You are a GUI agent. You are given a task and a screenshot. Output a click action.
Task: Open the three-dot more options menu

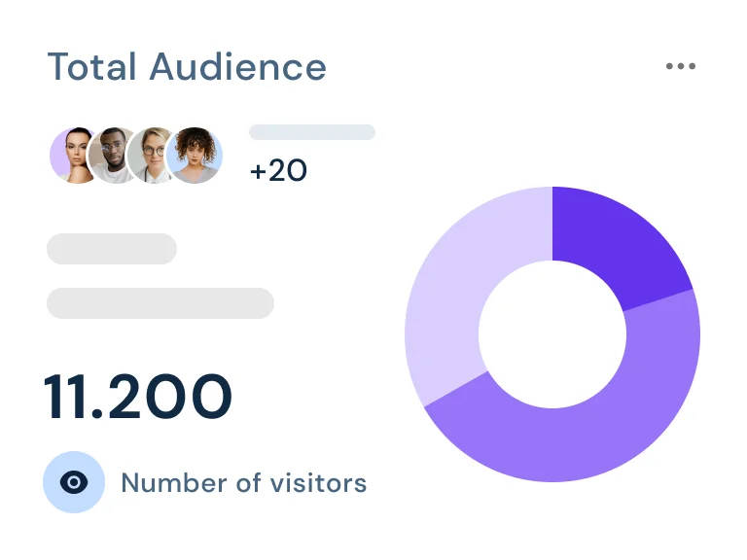(x=681, y=66)
